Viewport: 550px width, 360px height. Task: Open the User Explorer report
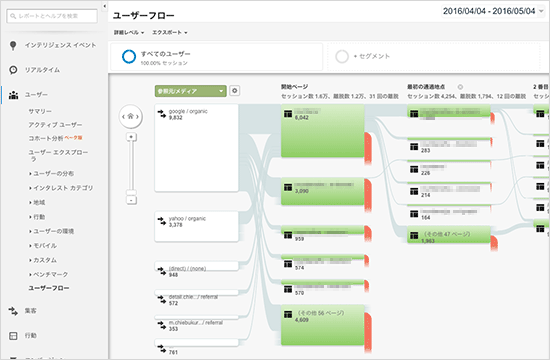point(58,155)
